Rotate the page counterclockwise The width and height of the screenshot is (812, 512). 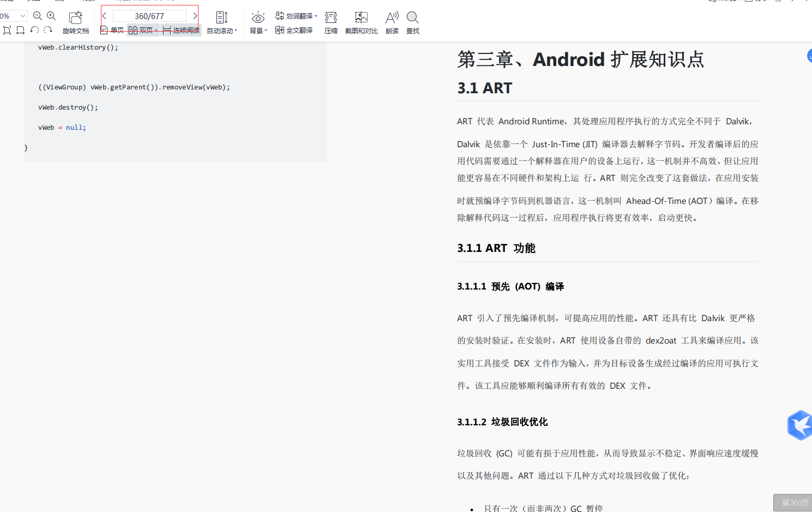point(34,30)
